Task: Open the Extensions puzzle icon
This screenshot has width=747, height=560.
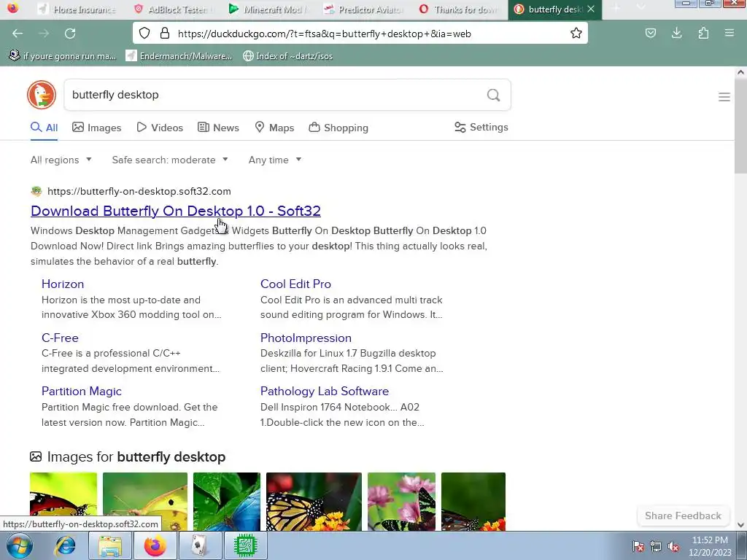Action: tap(703, 34)
